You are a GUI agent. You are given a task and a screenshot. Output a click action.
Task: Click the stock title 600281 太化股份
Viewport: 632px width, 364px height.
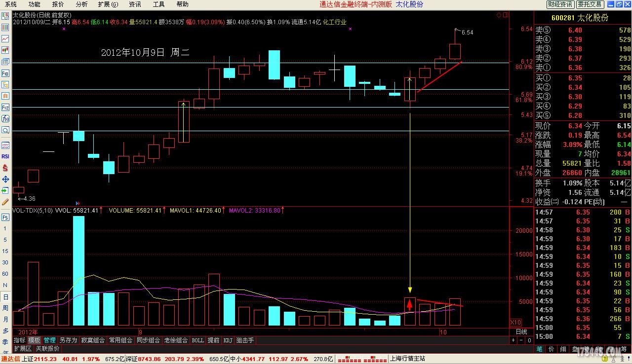pyautogui.click(x=580, y=18)
